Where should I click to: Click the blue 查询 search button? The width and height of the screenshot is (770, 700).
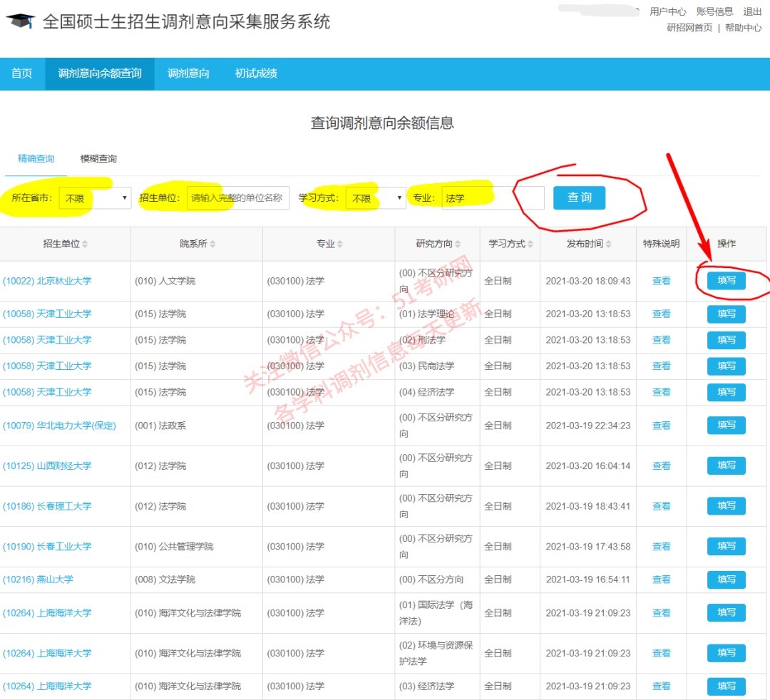[x=580, y=198]
